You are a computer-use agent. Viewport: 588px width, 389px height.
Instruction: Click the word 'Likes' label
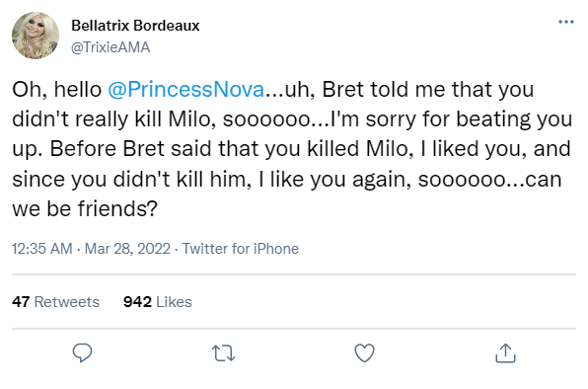174,301
